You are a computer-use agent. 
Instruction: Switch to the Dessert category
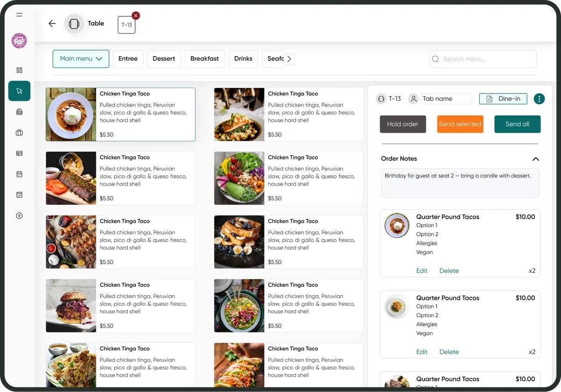pos(164,59)
